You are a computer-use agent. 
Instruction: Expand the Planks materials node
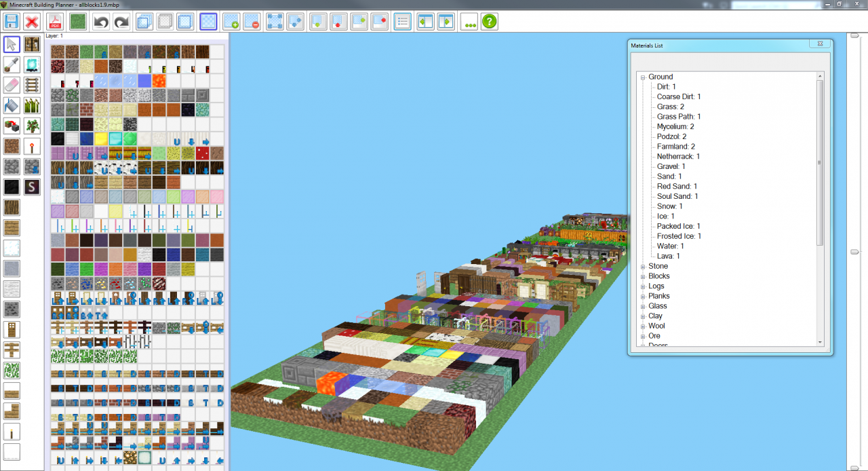[642, 297]
